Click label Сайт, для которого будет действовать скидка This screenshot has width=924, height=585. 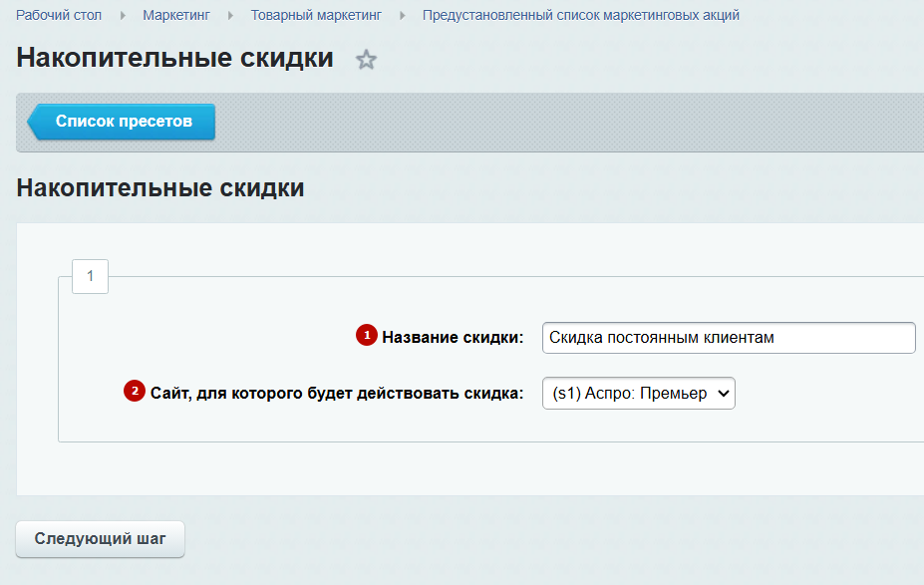337,393
